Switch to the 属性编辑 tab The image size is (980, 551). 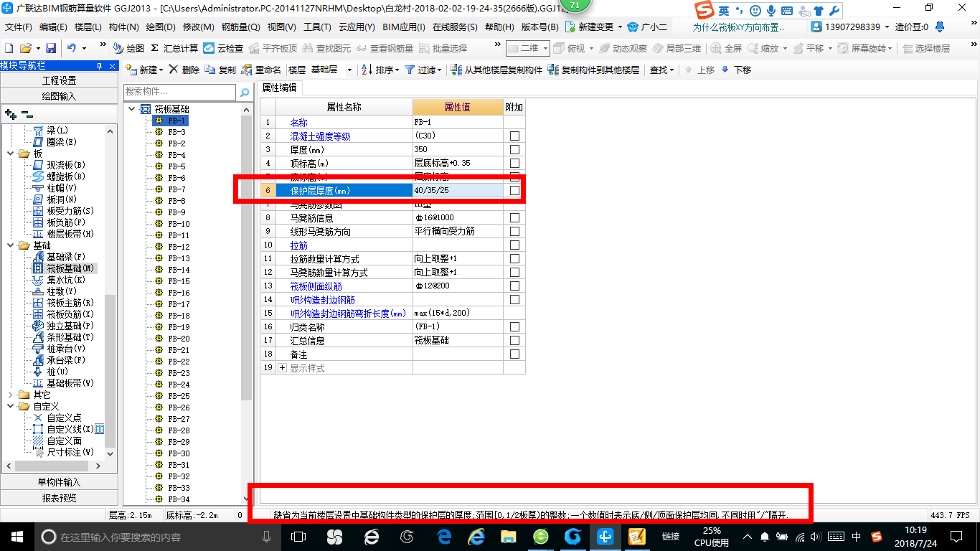click(x=280, y=88)
